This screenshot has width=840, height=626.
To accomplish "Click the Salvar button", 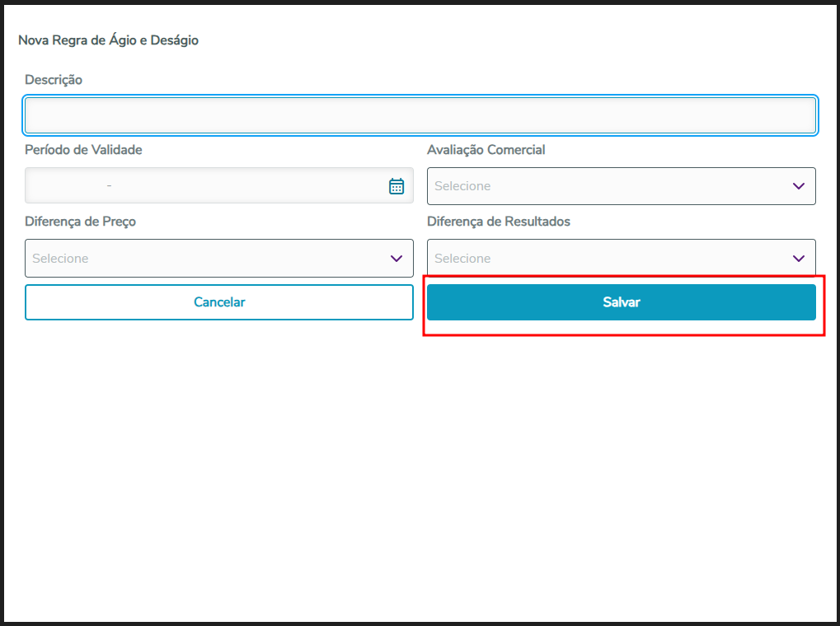I will point(622,302).
